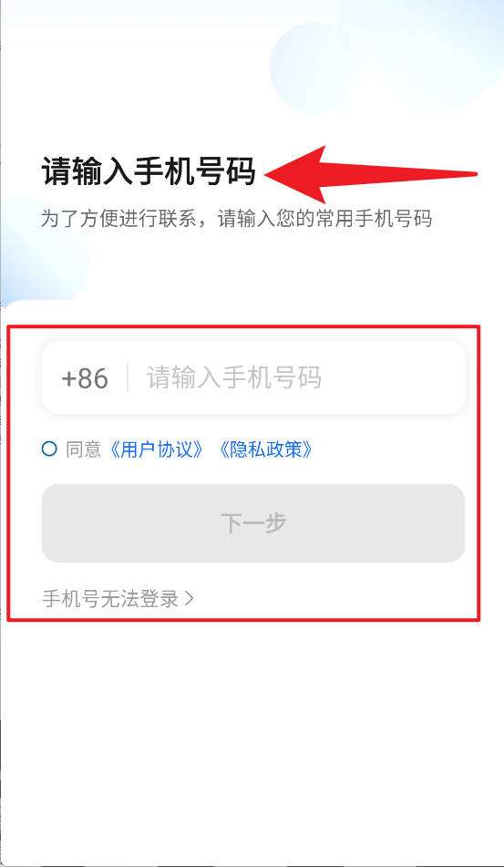This screenshot has width=504, height=867.
Task: Click the red rectangle's top border line
Action: [x=243, y=326]
